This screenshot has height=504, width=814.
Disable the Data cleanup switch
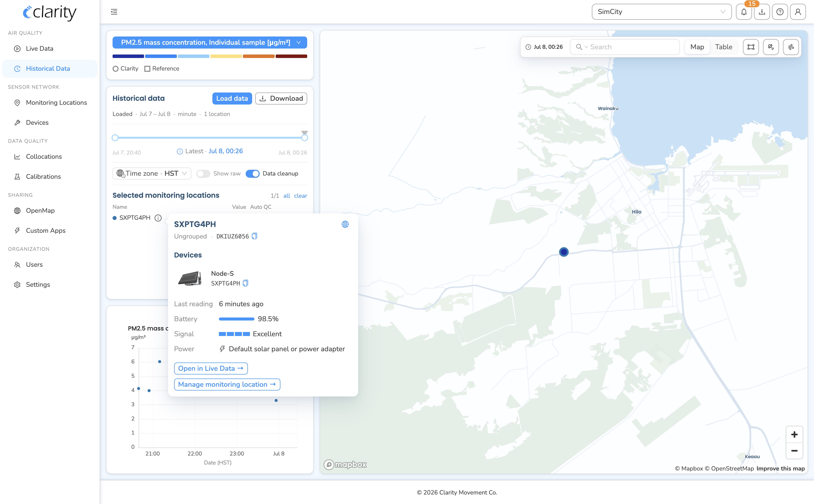pos(252,174)
